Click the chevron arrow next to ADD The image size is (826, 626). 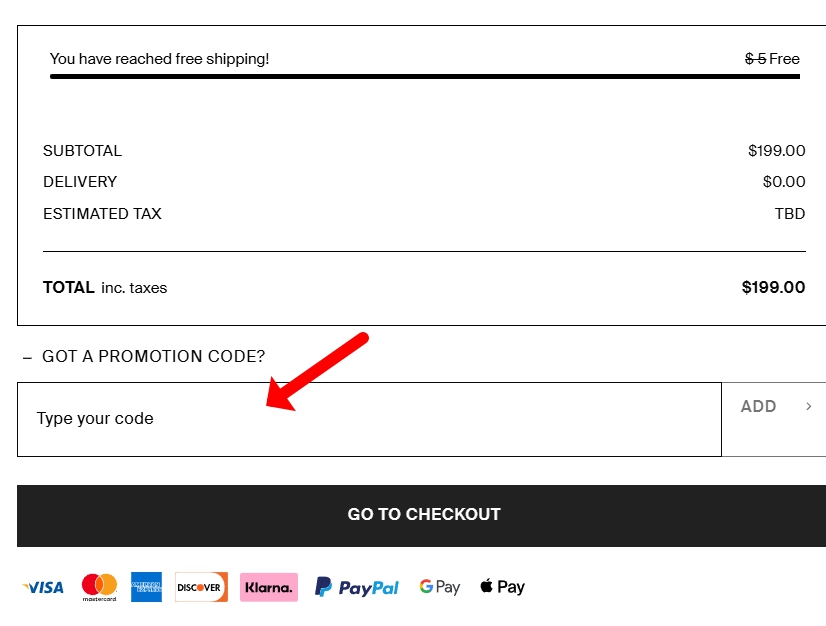point(808,406)
